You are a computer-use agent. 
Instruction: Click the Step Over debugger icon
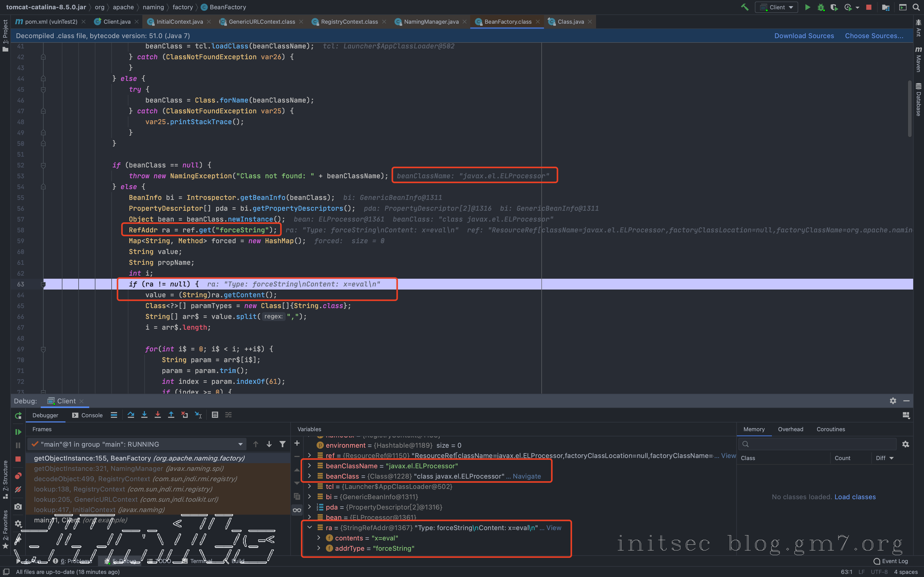131,415
